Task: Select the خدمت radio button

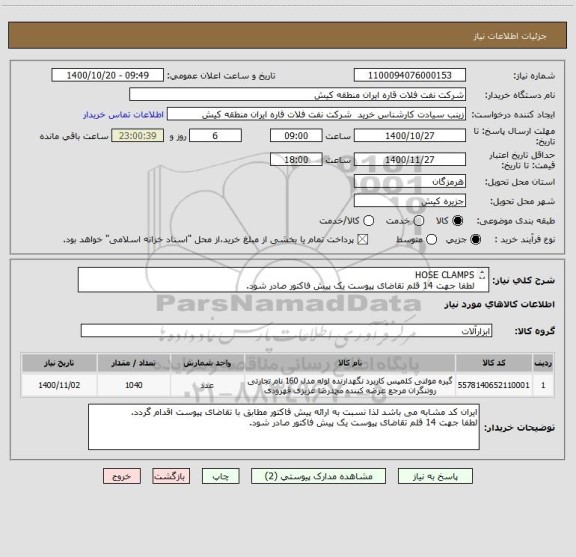Action: point(419,220)
